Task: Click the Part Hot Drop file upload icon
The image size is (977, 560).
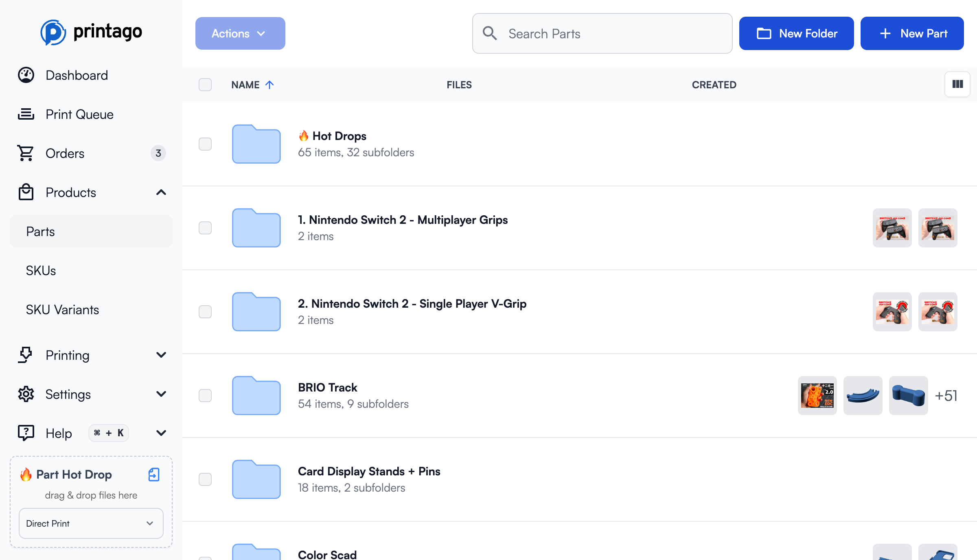Action: pyautogui.click(x=154, y=475)
